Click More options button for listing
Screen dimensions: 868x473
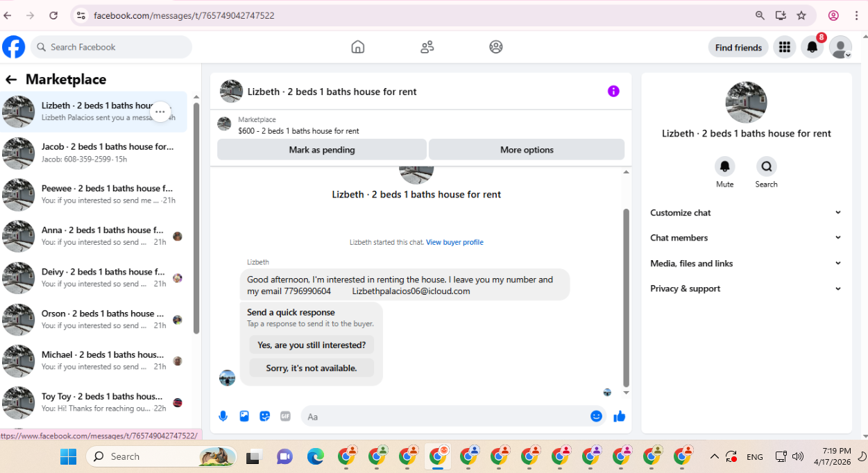tap(527, 150)
